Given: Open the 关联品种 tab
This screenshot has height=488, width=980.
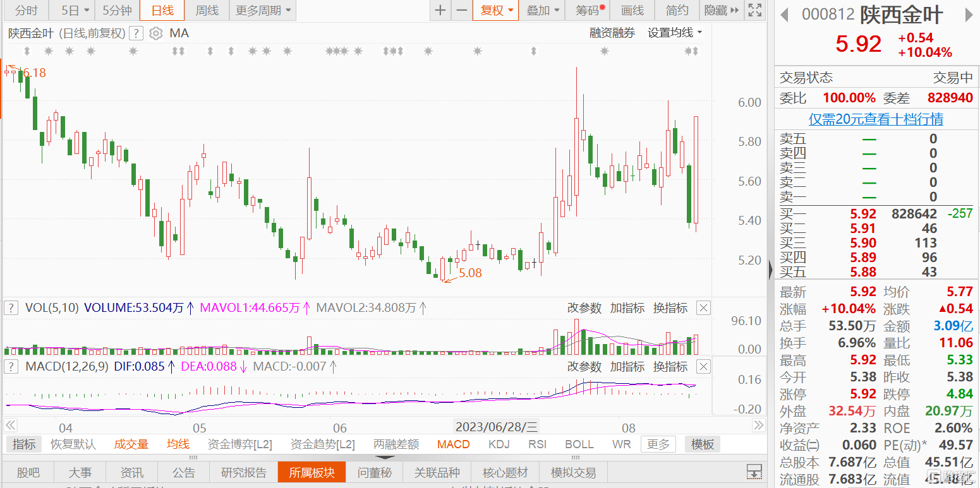Looking at the screenshot, I should (437, 472).
